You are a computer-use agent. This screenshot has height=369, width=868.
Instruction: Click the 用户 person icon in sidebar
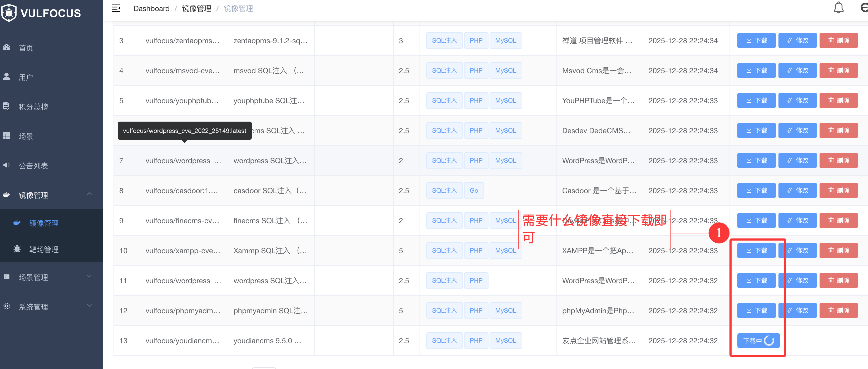click(x=7, y=77)
